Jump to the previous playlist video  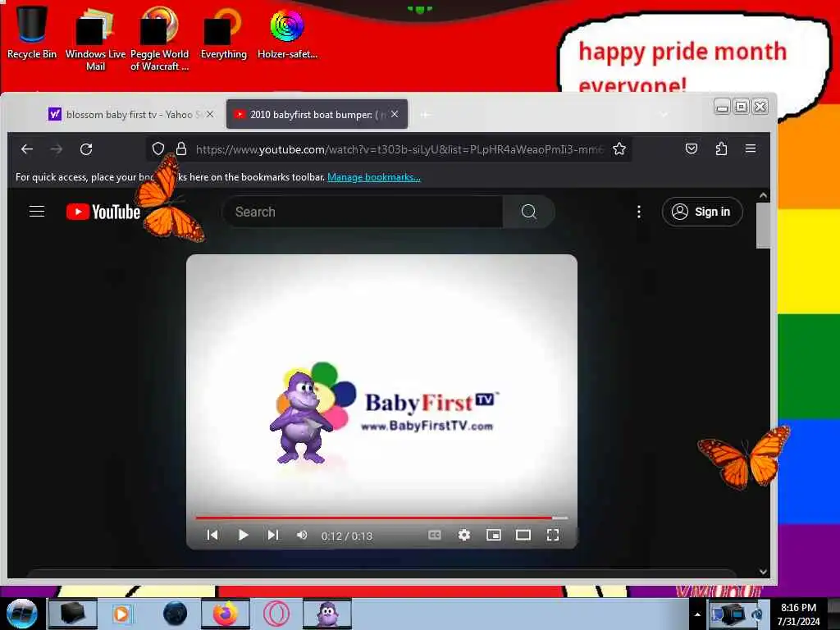212,535
